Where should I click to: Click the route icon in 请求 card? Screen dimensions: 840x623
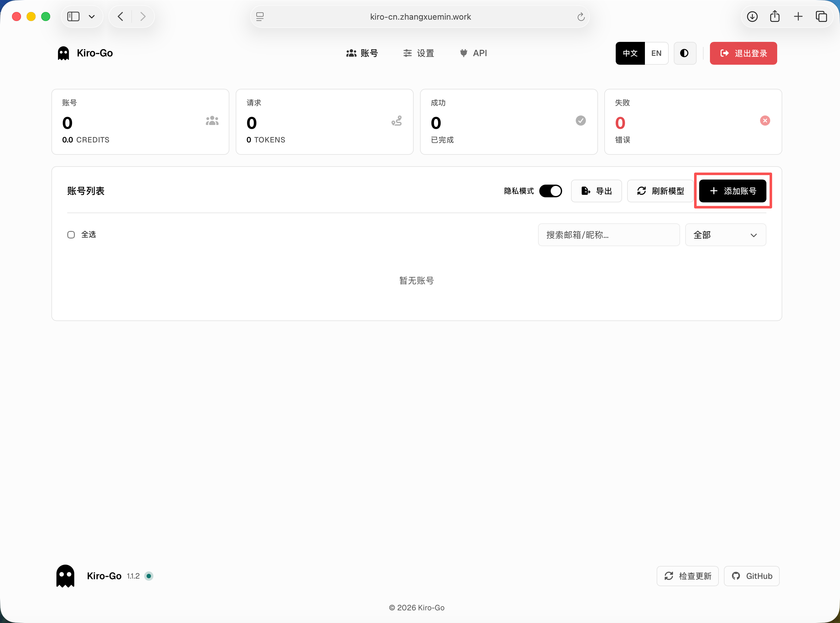coord(397,121)
